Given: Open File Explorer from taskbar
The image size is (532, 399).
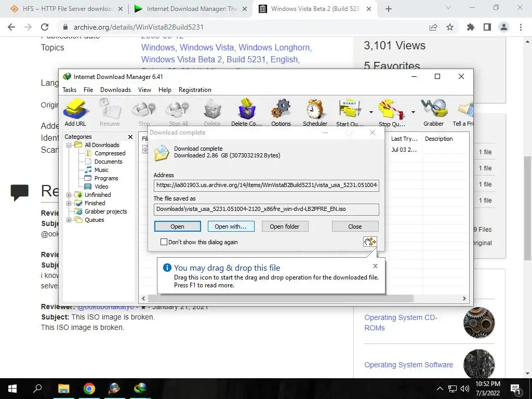Looking at the screenshot, I should pos(63,389).
